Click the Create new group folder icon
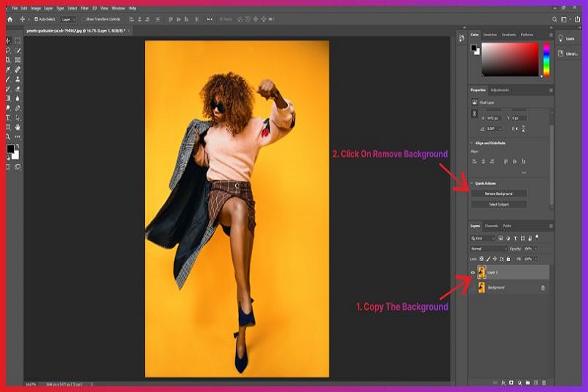The image size is (588, 392). click(x=528, y=383)
